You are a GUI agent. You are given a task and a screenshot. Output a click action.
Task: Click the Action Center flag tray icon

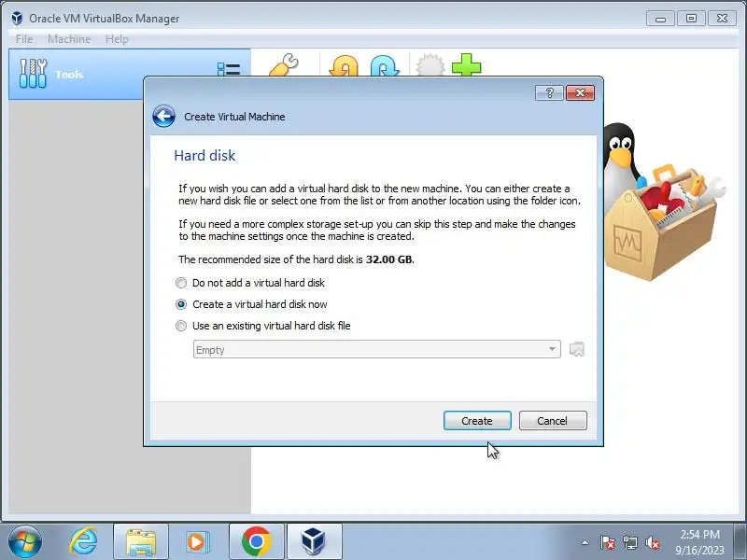click(x=608, y=542)
